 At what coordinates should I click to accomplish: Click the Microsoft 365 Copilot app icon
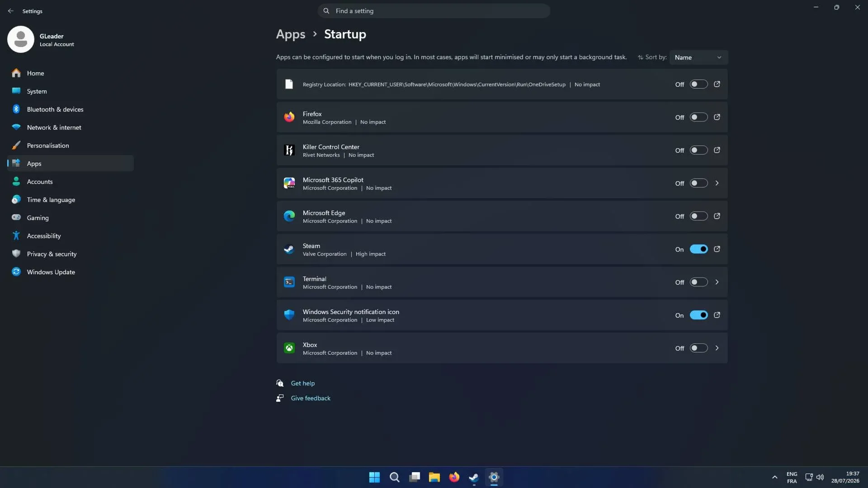click(289, 183)
